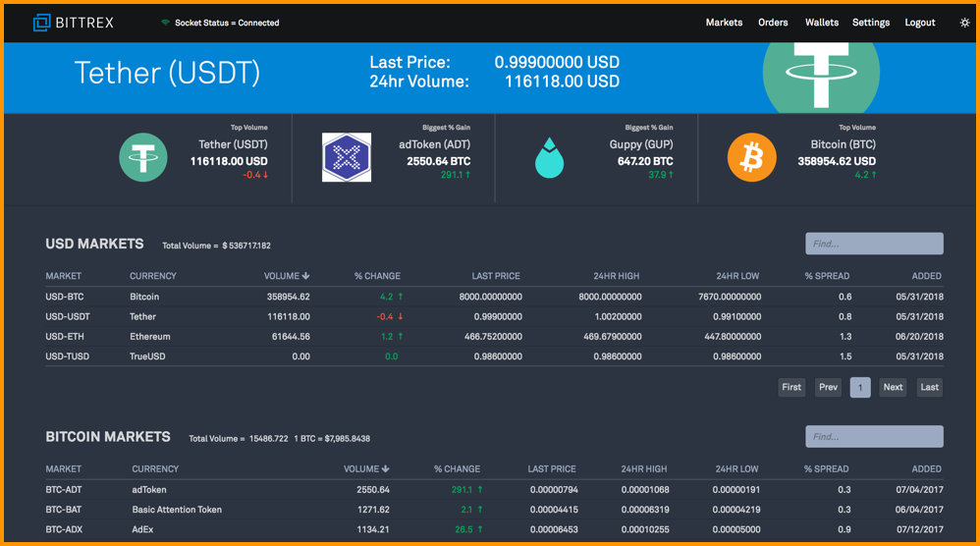Click adToken (ADT) Biggest Gain card title
Viewport: 980px width, 546px height.
(x=435, y=144)
